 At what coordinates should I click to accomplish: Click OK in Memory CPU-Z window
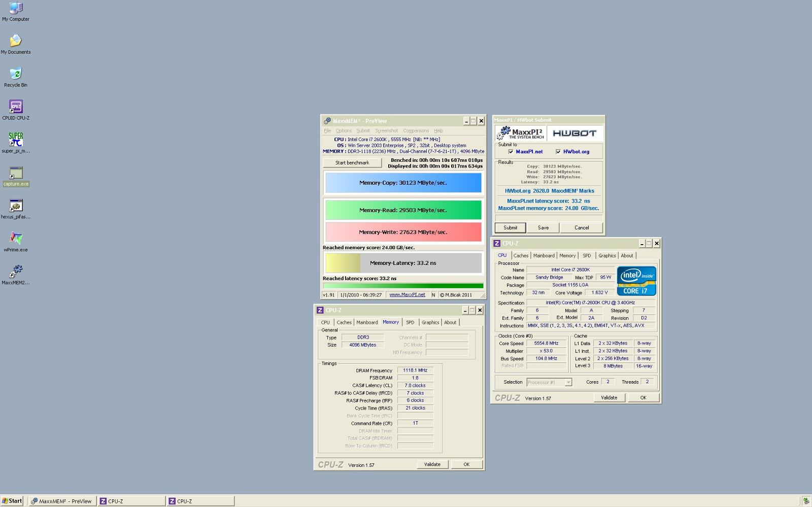coord(466,464)
